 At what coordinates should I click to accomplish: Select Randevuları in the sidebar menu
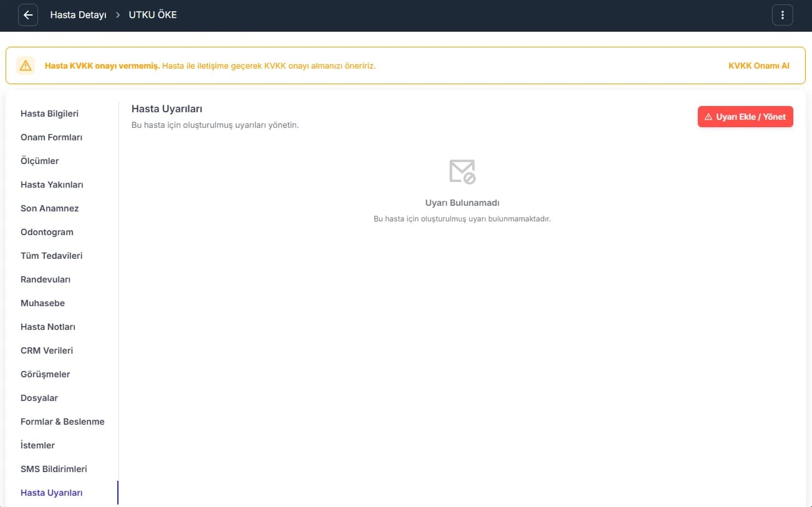tap(46, 279)
